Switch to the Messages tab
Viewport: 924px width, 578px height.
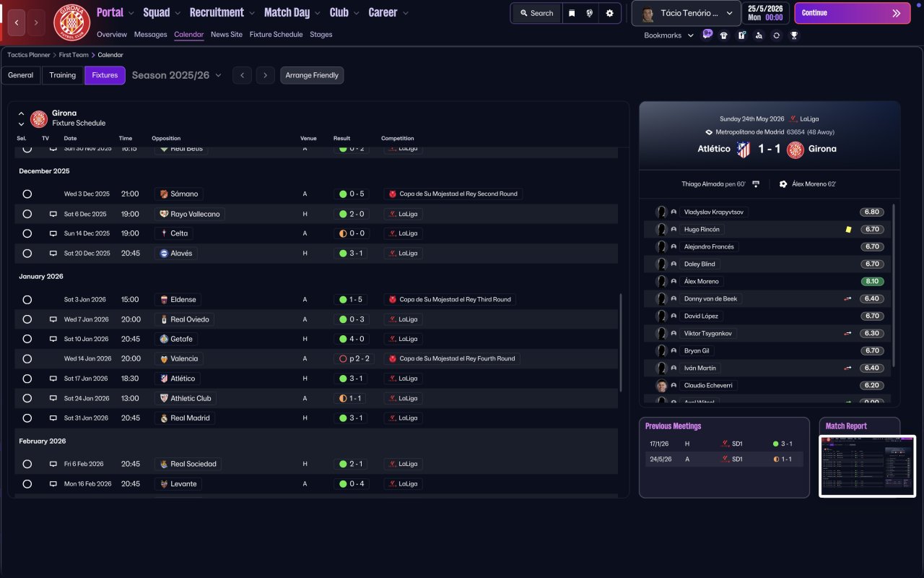[x=151, y=35]
